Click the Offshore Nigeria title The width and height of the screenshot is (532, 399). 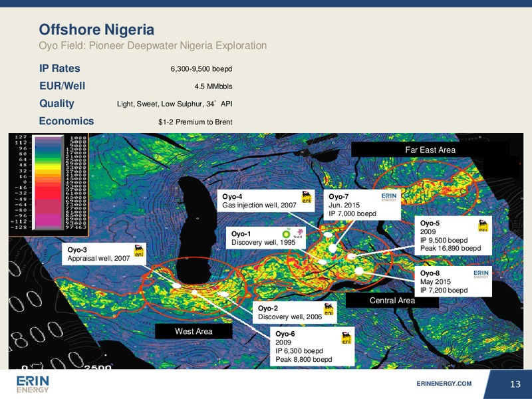96,29
